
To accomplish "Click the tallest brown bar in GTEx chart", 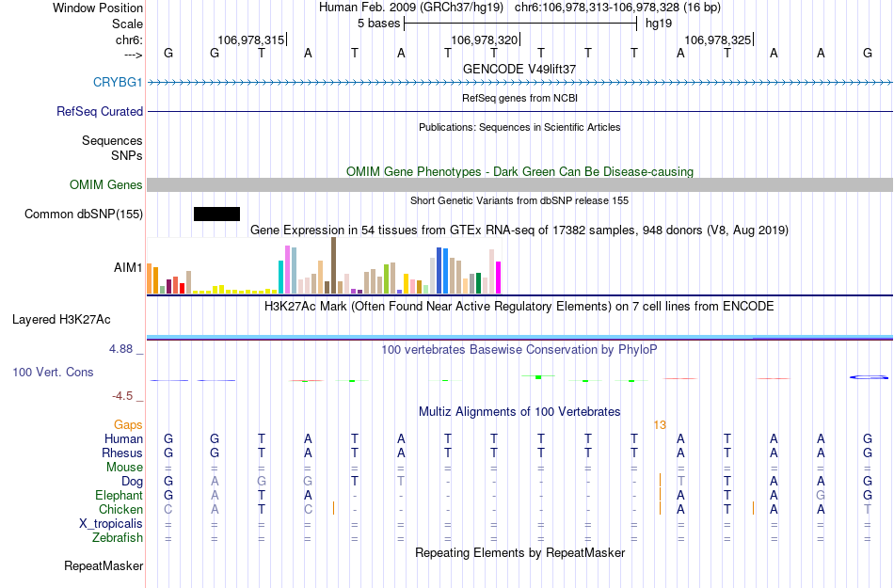I will point(333,265).
